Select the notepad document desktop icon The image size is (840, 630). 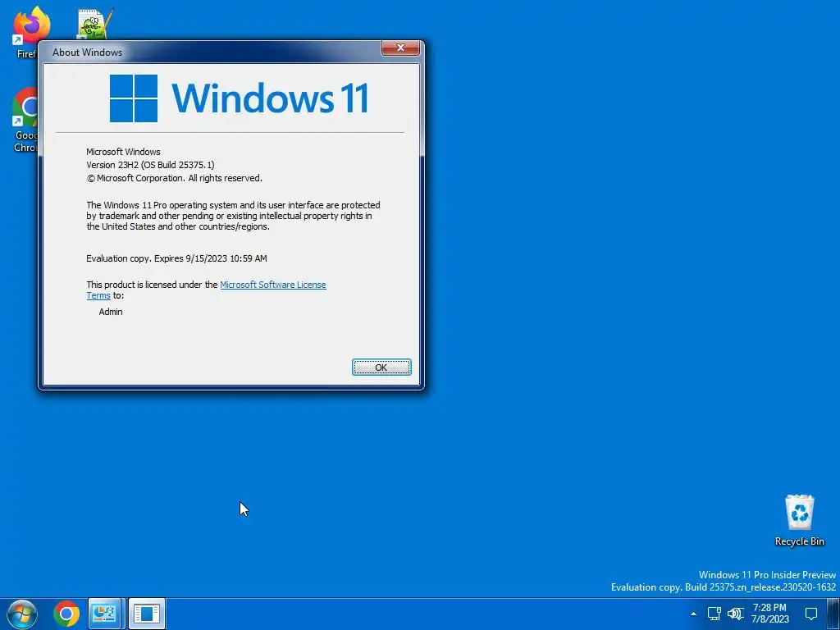point(95,24)
